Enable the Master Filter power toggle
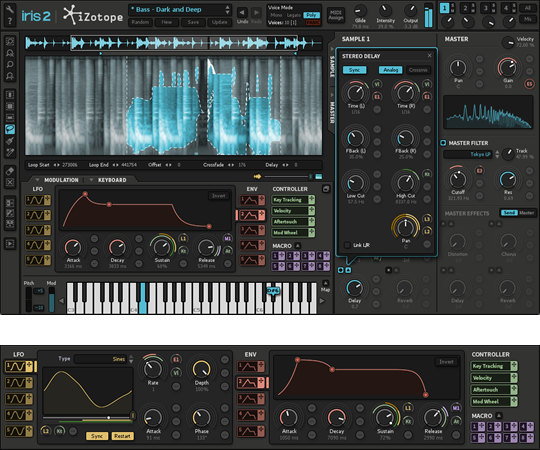 pos(443,143)
